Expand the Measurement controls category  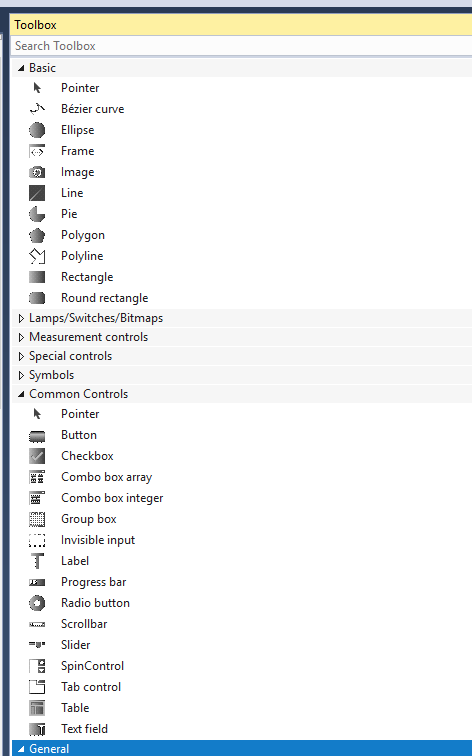tap(21, 337)
